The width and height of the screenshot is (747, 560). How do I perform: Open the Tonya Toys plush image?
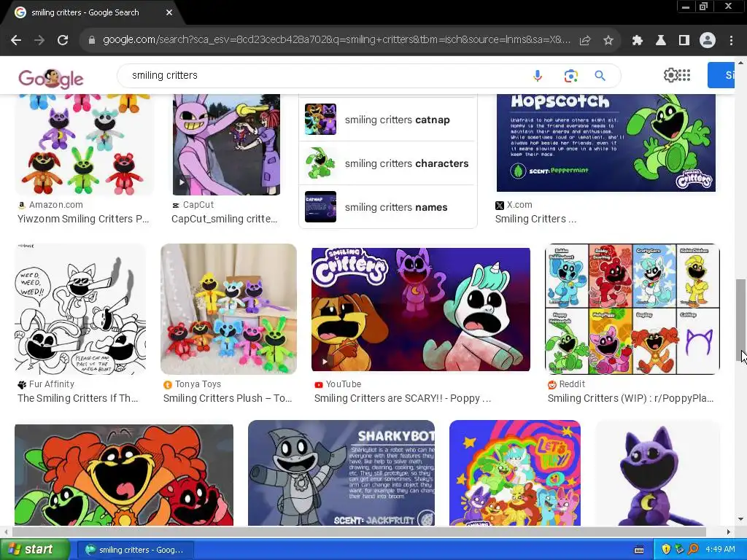[228, 309]
